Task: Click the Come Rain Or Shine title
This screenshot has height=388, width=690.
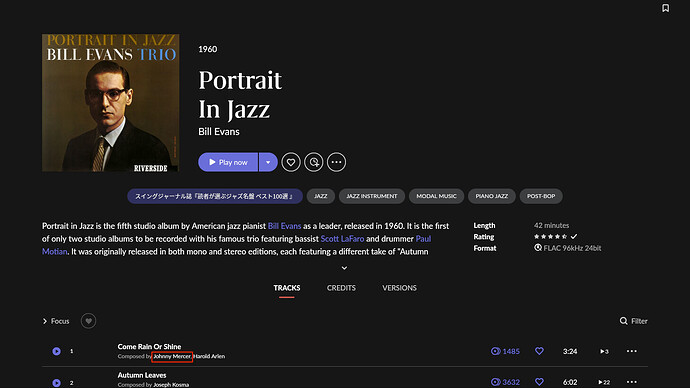Action: click(149, 347)
